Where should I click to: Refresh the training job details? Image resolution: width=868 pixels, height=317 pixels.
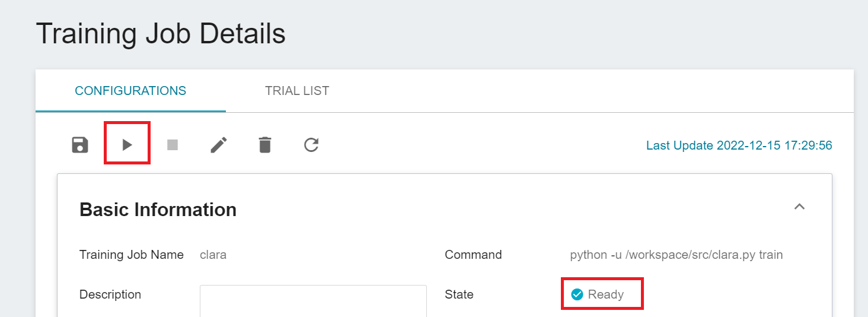311,145
